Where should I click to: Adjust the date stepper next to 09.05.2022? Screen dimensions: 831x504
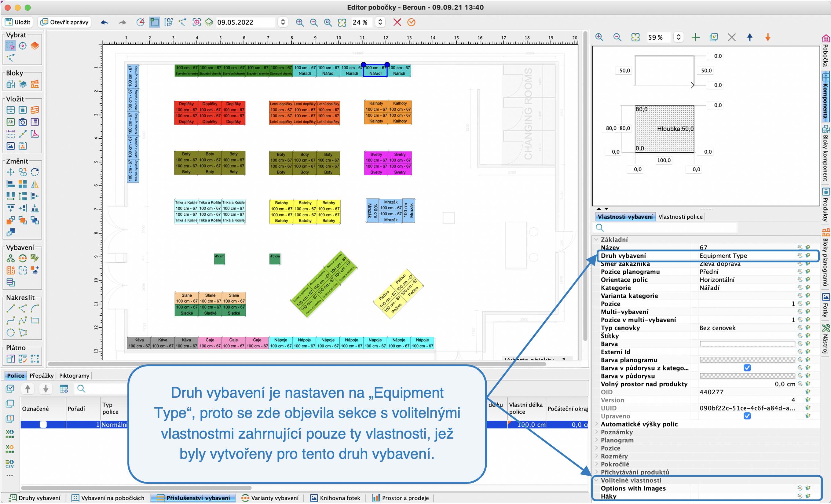(x=283, y=22)
